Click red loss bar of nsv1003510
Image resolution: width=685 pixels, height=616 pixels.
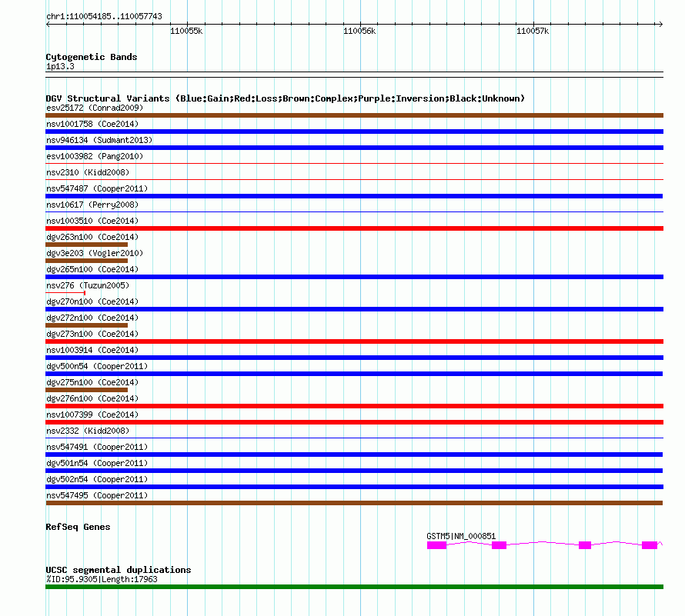pos(354,228)
